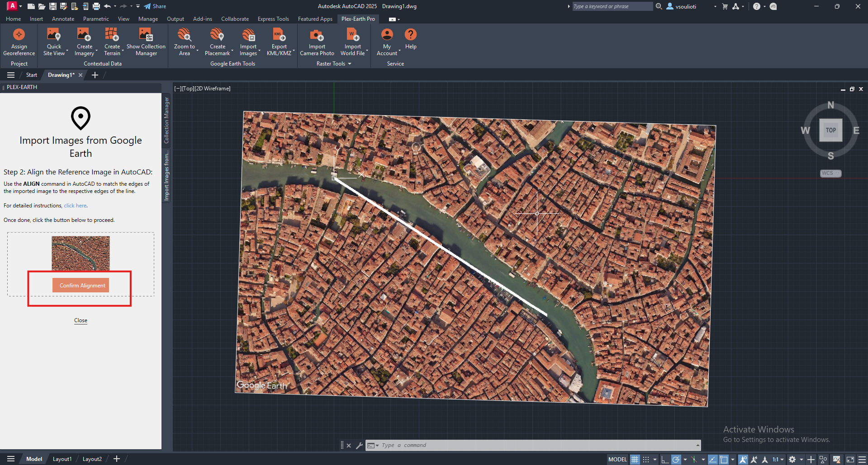
Task: Click the TOP face of ViewCube
Action: pos(830,130)
